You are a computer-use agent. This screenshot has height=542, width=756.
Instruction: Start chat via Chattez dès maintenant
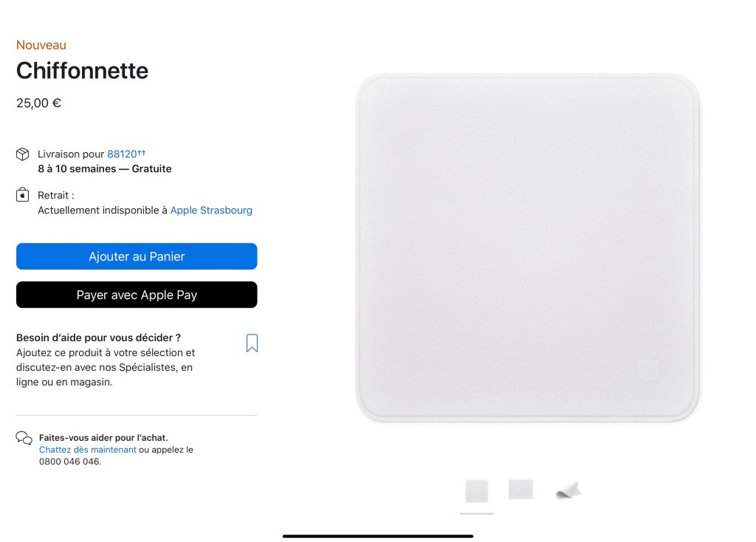point(88,450)
